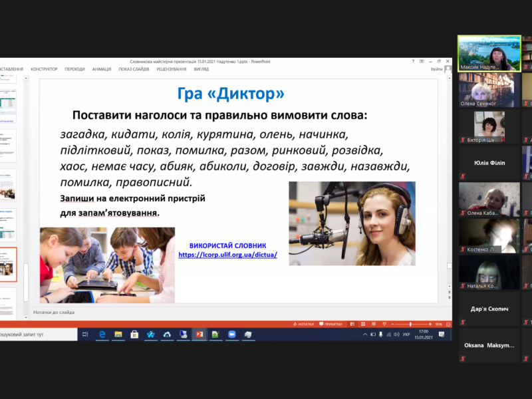
Task: Open the Анімація ribbon tab
Action: tap(102, 69)
